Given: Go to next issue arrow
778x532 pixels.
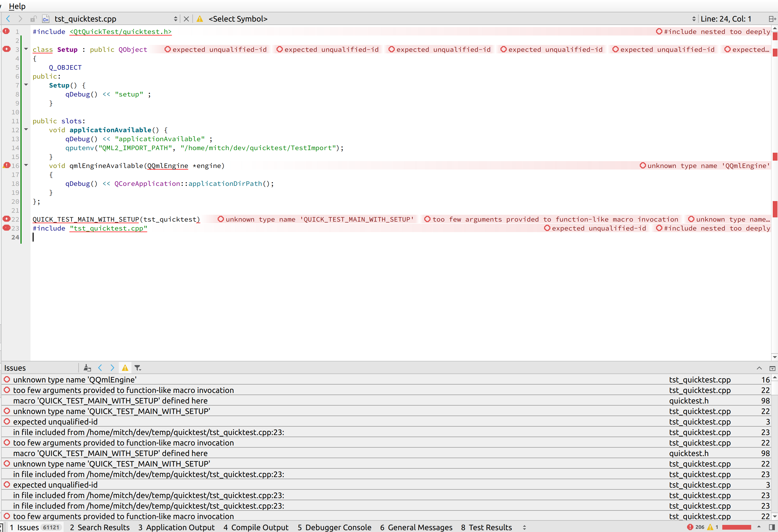Looking at the screenshot, I should point(112,368).
